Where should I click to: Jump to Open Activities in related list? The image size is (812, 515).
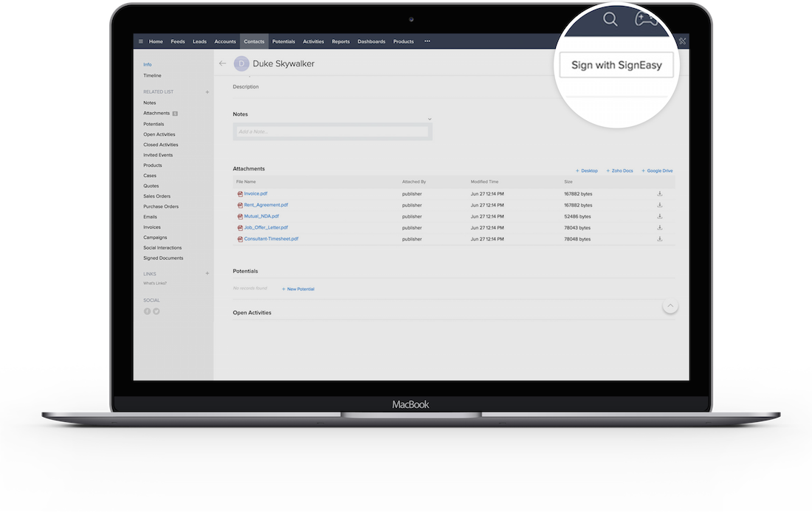click(159, 134)
